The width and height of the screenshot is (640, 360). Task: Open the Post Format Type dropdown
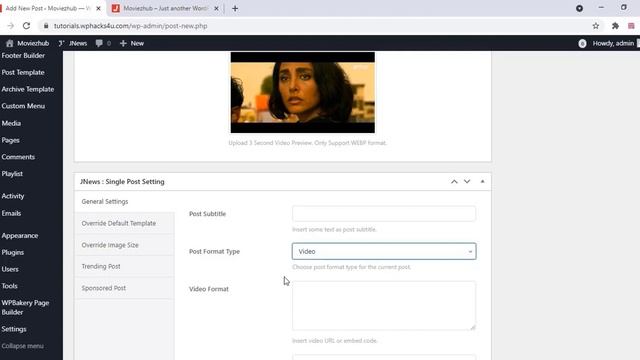click(x=384, y=251)
